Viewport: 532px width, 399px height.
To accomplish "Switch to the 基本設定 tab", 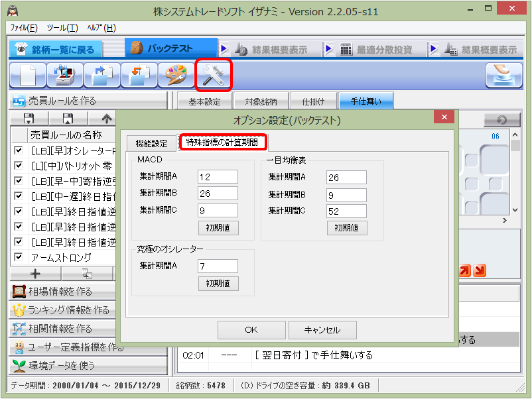I will [x=204, y=101].
